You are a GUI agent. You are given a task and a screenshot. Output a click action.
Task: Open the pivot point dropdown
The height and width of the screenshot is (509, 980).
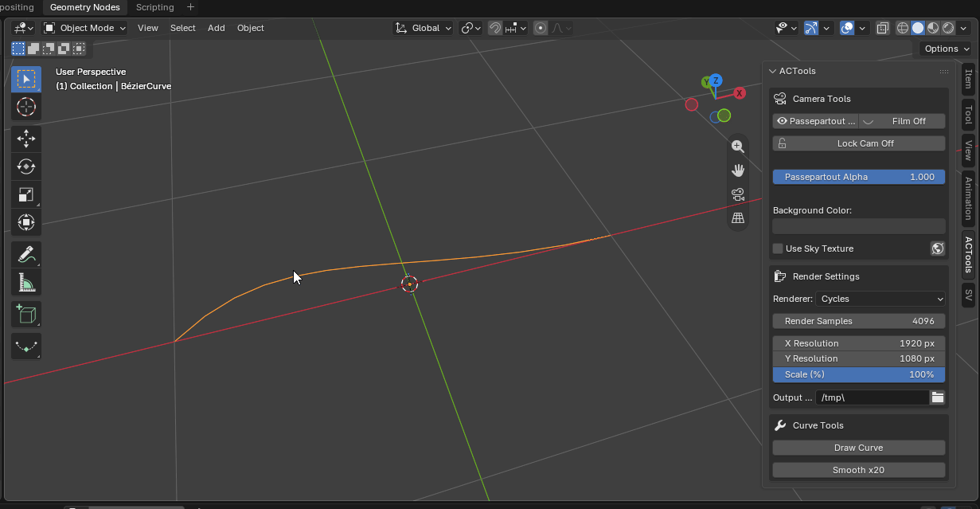coord(471,28)
